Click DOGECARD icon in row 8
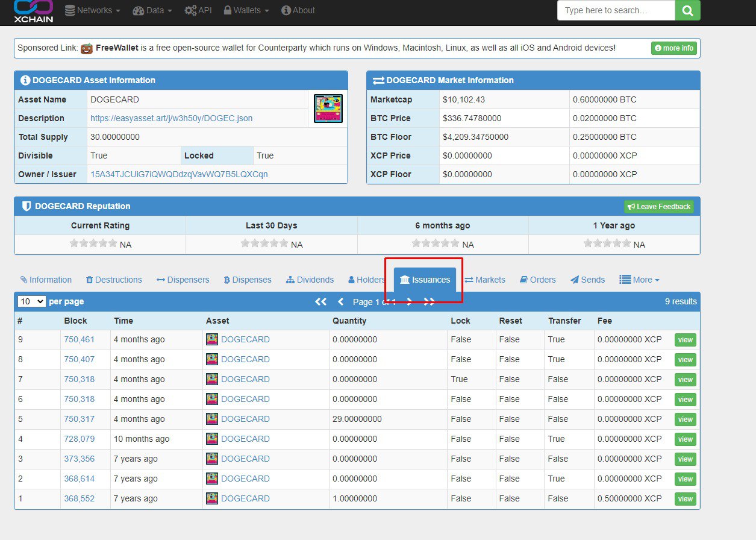Viewport: 756px width, 540px height. [x=212, y=359]
